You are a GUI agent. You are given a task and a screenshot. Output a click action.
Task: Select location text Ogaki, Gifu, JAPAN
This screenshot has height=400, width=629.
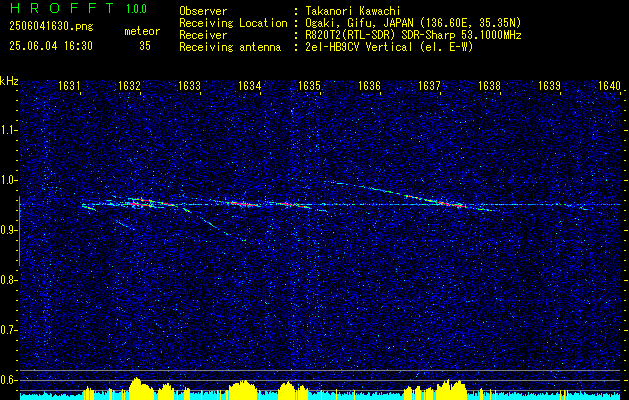tap(358, 23)
